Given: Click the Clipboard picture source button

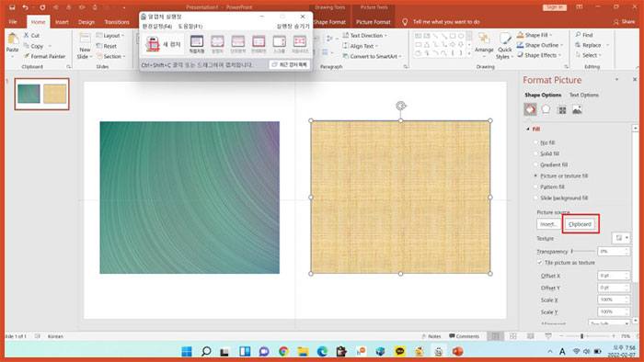Looking at the screenshot, I should tap(580, 224).
